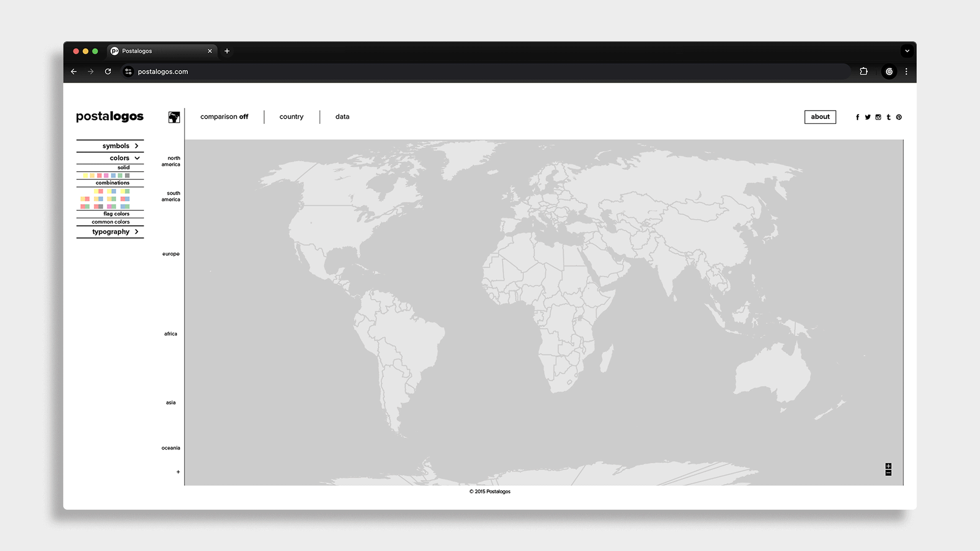Select the solid magenta color swatch
Viewport: 980px width, 551px height.
[x=106, y=176]
